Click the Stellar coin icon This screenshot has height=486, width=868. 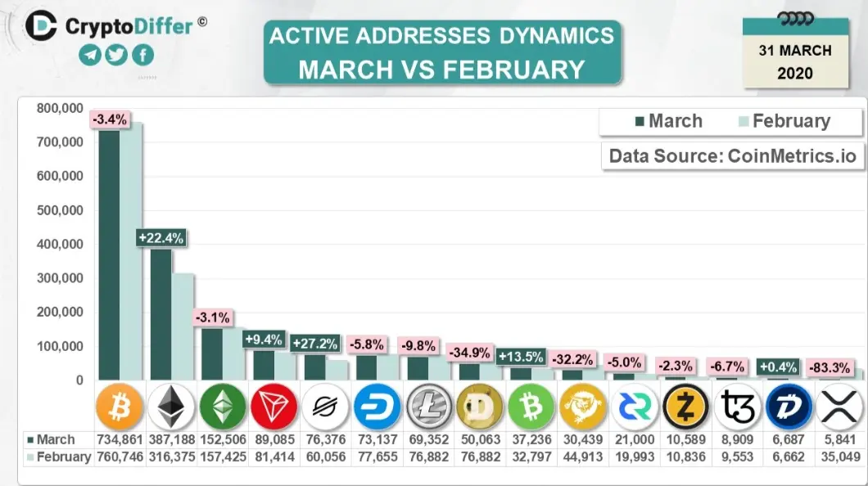coord(326,407)
